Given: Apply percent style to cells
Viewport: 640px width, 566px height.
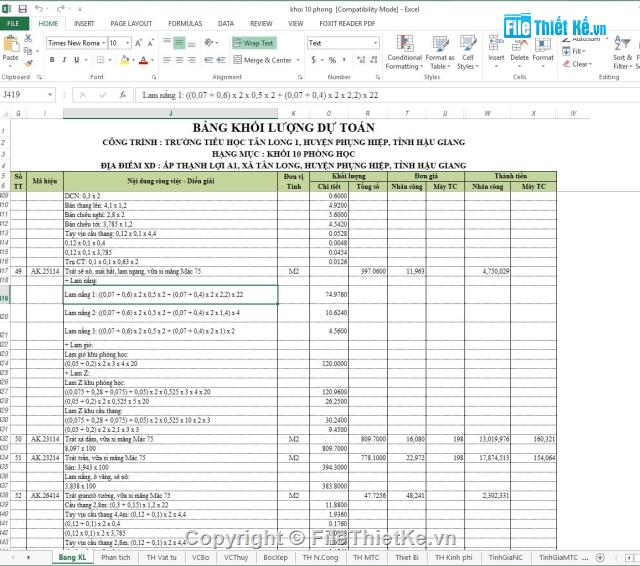Looking at the screenshot, I should tap(333, 60).
